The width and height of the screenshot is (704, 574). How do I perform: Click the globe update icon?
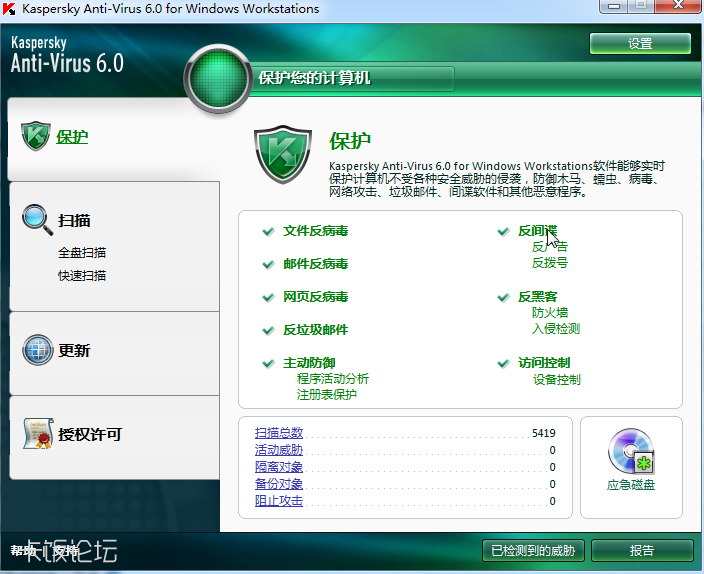coord(37,350)
